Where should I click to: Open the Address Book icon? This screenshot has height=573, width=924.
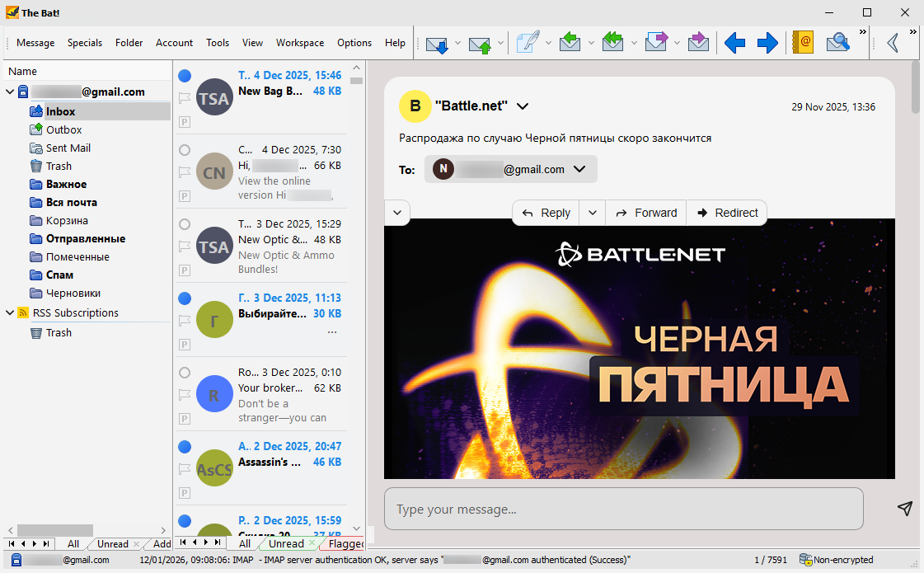(803, 42)
